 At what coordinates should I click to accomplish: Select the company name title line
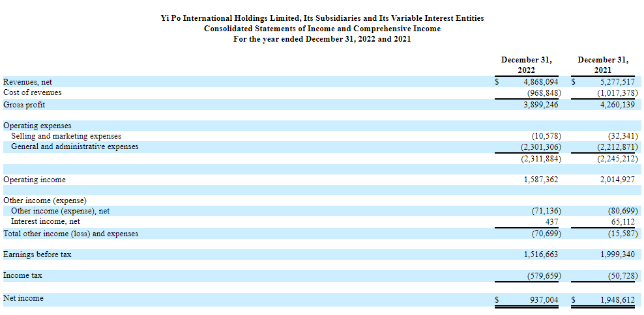point(322,18)
